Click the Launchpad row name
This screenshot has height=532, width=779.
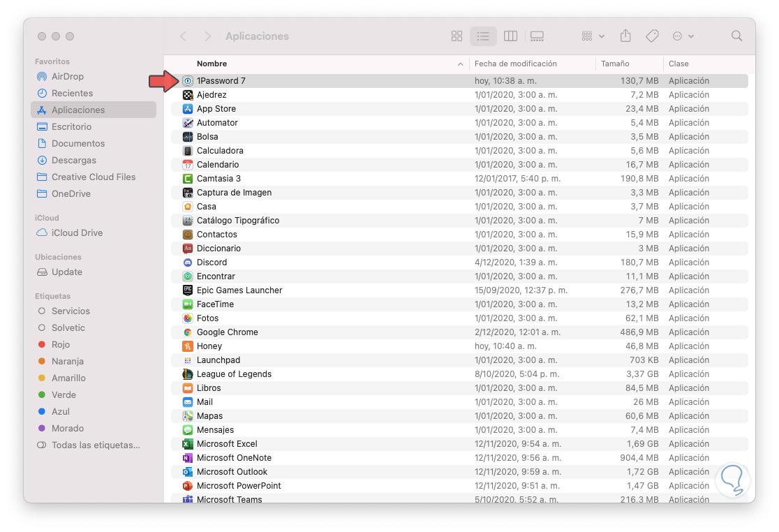[x=218, y=360]
